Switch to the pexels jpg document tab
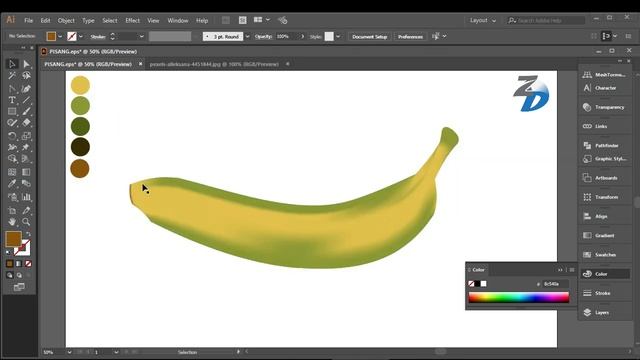 (214, 64)
